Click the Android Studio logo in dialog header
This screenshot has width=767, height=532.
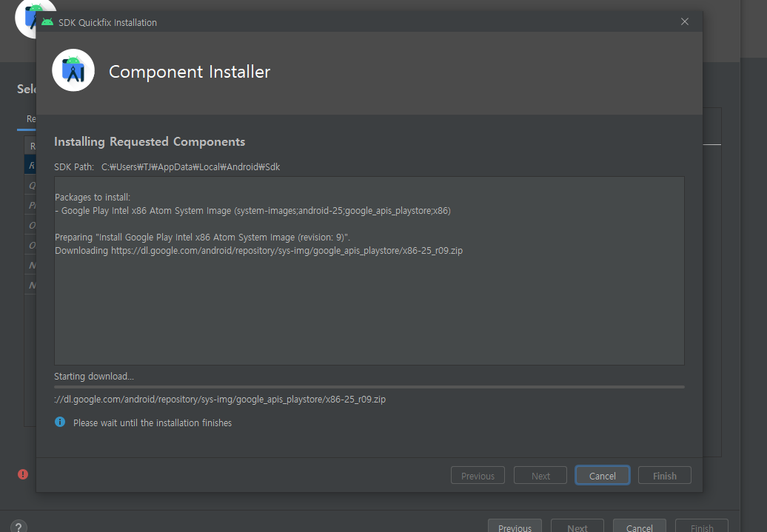tap(73, 70)
